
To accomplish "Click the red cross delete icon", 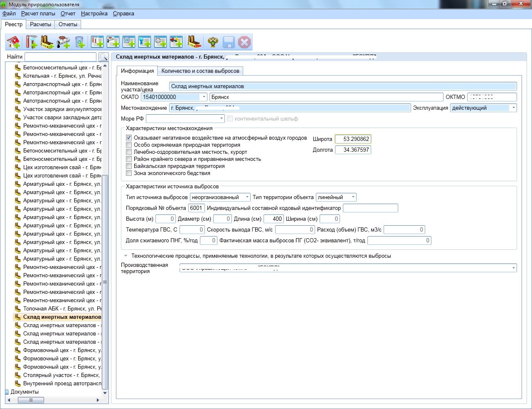I will [244, 42].
